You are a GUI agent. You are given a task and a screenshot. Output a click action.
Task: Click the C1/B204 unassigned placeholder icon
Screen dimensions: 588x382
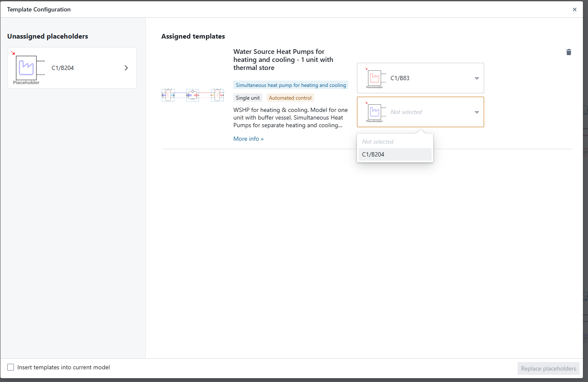point(27,68)
